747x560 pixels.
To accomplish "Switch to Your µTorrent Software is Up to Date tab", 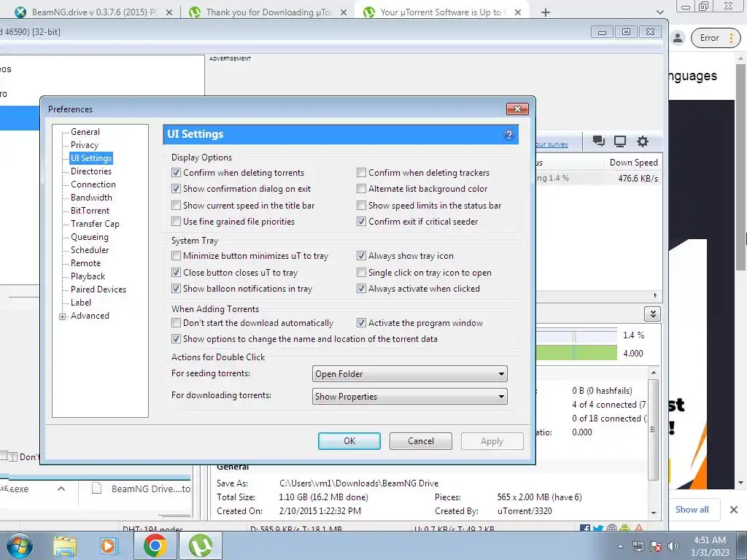I will pos(442,12).
